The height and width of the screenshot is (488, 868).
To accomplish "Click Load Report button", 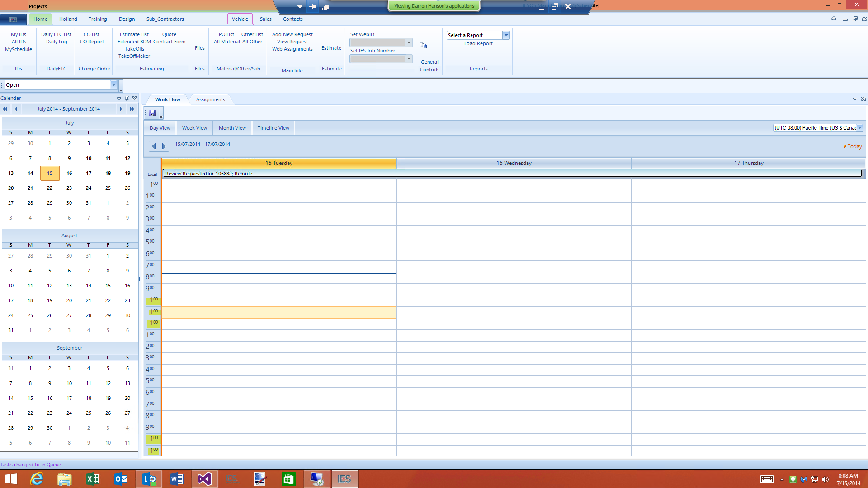I will click(478, 43).
